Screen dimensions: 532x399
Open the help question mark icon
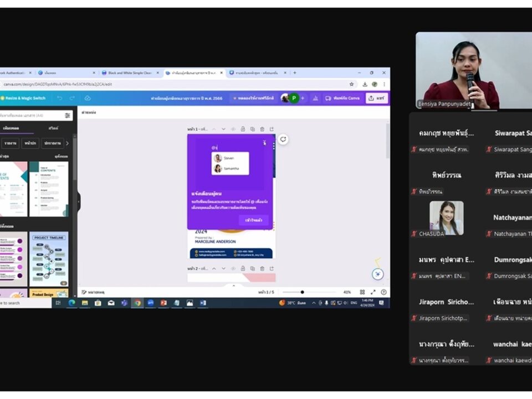pos(383,292)
